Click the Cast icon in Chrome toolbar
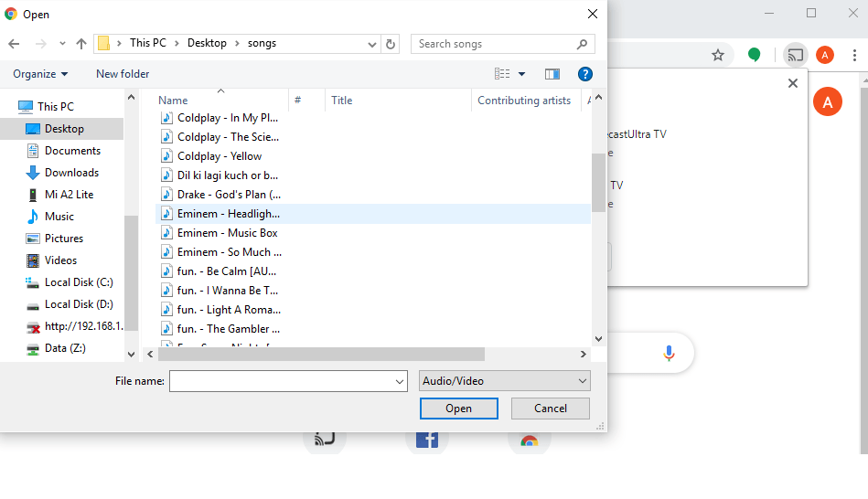868x499 pixels. point(796,55)
